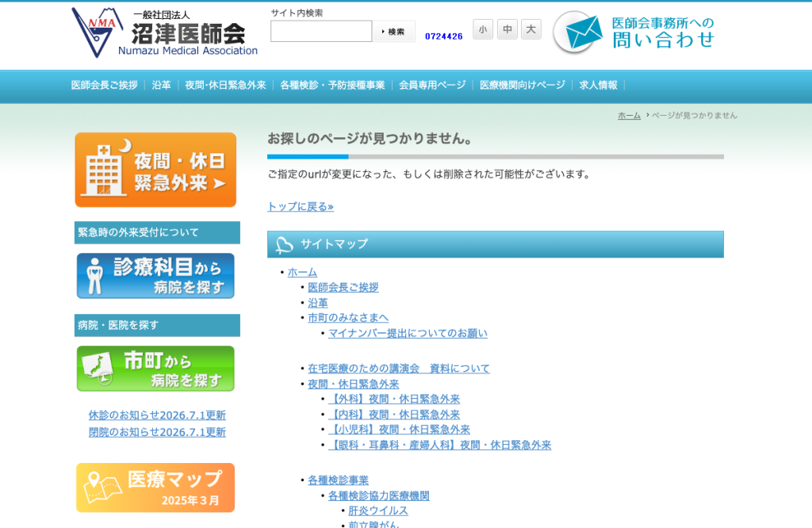Click 病院・医院を探す sidebar heading
Image resolution: width=812 pixels, height=528 pixels.
tap(157, 325)
